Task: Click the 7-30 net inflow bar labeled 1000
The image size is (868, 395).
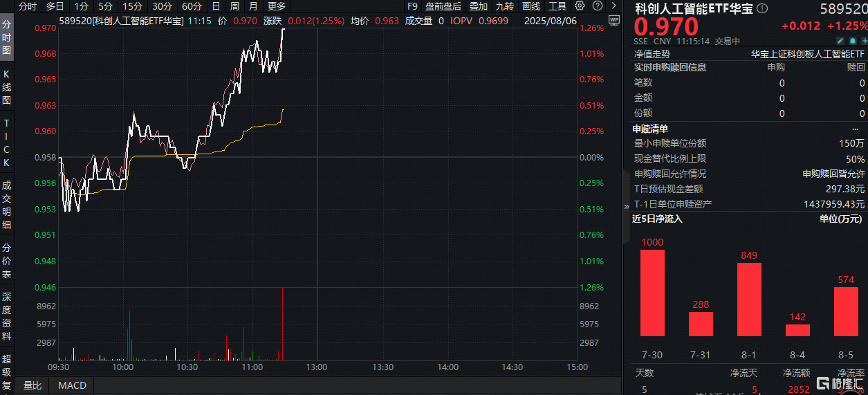Action: (x=652, y=293)
